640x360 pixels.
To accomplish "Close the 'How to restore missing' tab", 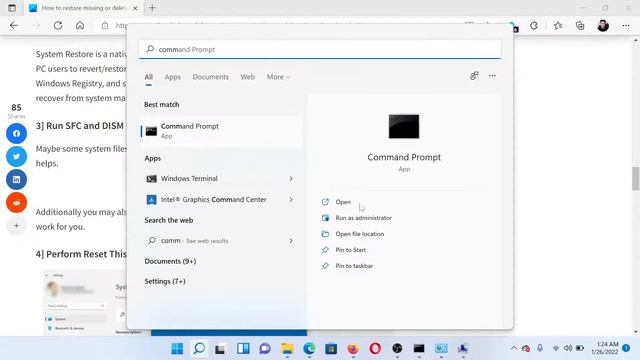I will (136, 8).
